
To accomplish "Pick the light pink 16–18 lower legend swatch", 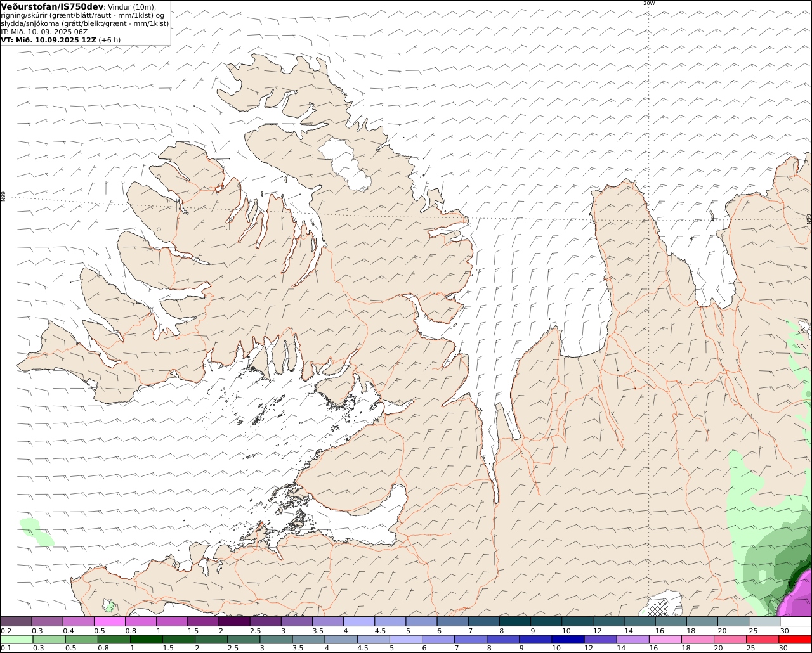I will 665,640.
